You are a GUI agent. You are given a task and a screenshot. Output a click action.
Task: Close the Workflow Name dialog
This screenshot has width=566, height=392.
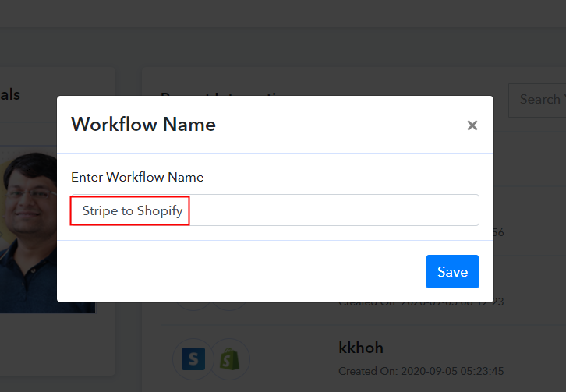[x=472, y=125]
